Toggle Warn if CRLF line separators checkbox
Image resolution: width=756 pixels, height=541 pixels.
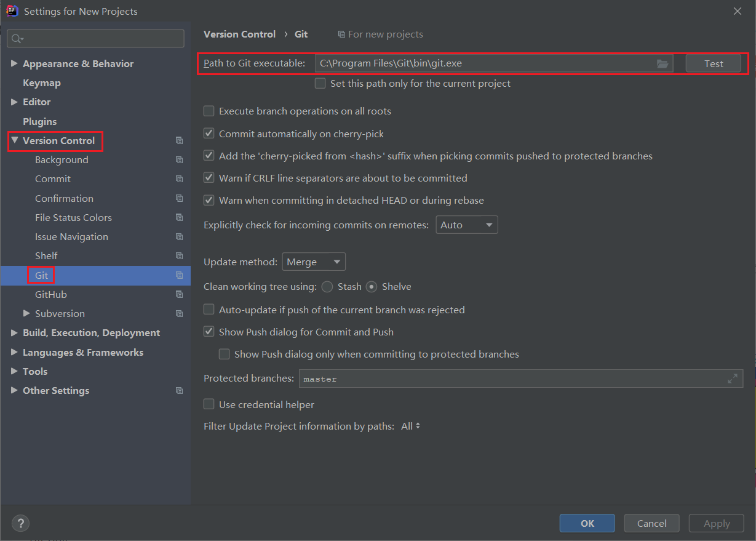click(x=209, y=177)
